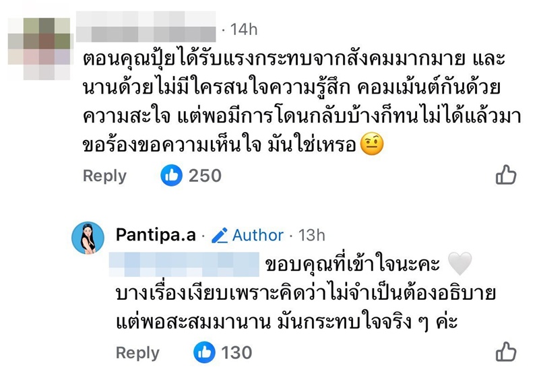This screenshot has width=539, height=392.
Task: Reply to Pantipa.a's comment
Action: click(137, 352)
